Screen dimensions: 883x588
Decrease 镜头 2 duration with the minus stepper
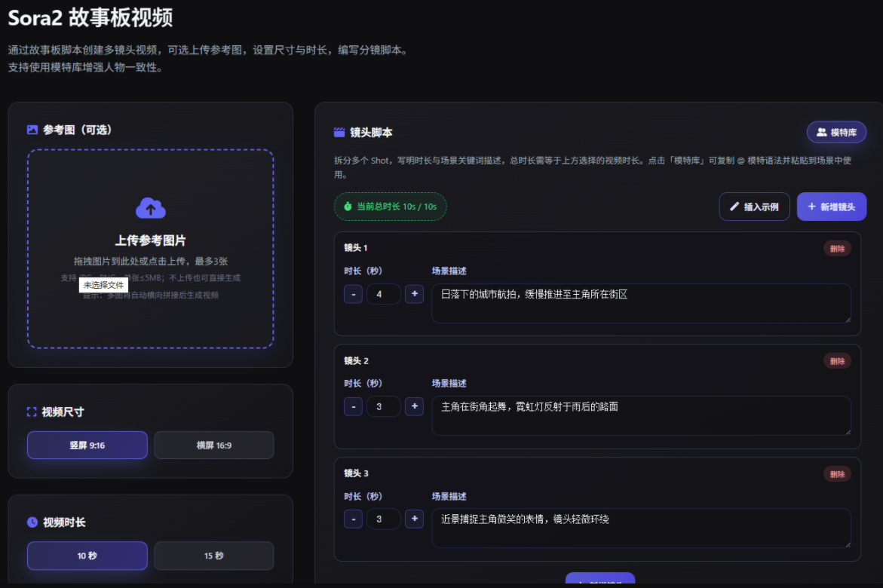point(353,406)
